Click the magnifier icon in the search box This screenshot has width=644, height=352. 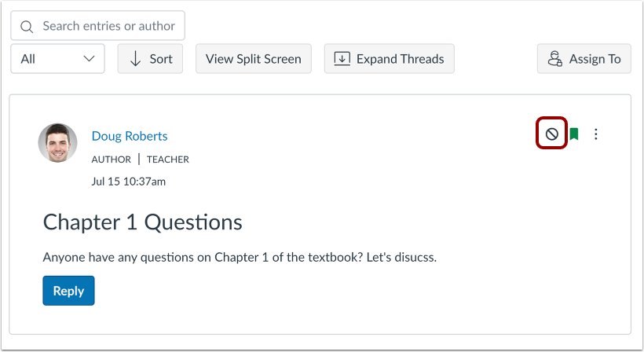click(27, 27)
